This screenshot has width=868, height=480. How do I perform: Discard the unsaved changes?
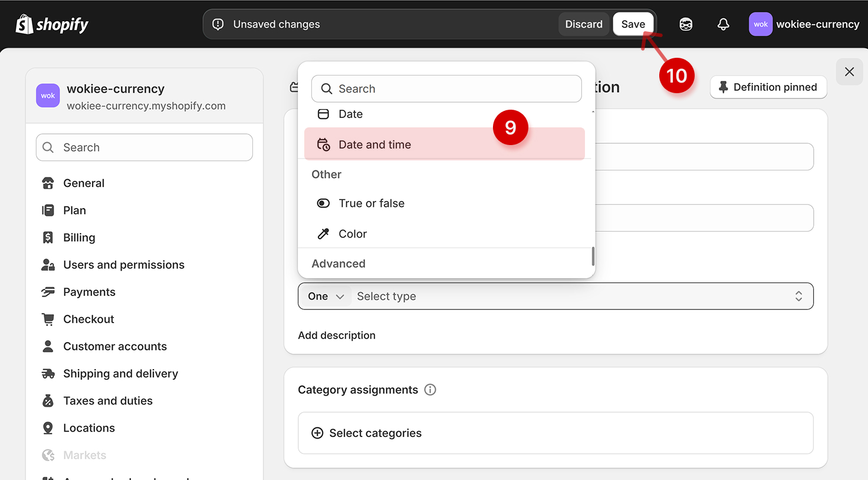point(583,24)
